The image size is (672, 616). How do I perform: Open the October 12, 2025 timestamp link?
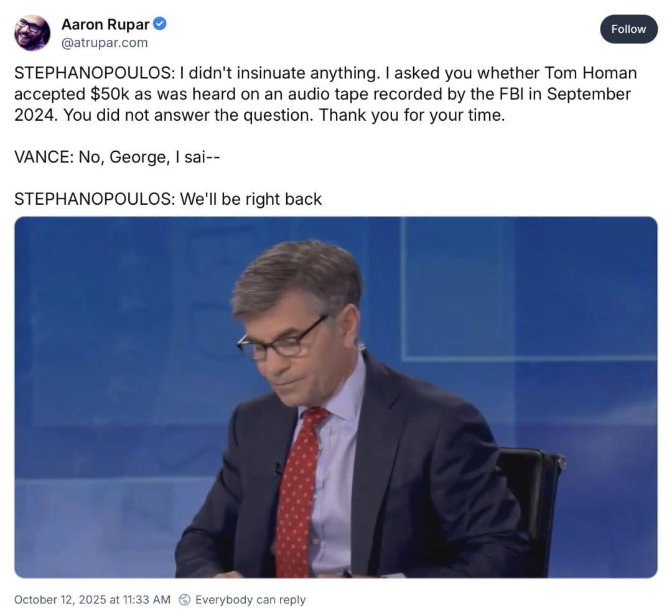click(92, 599)
